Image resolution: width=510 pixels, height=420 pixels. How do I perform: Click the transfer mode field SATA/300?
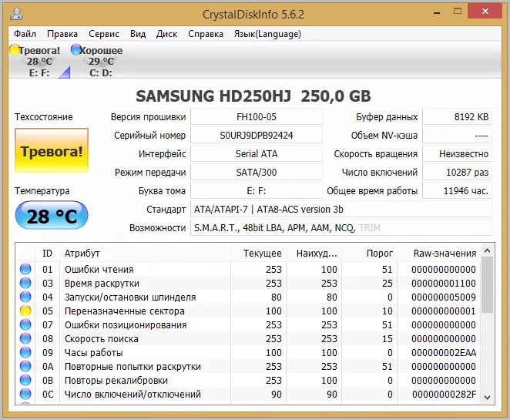257,173
